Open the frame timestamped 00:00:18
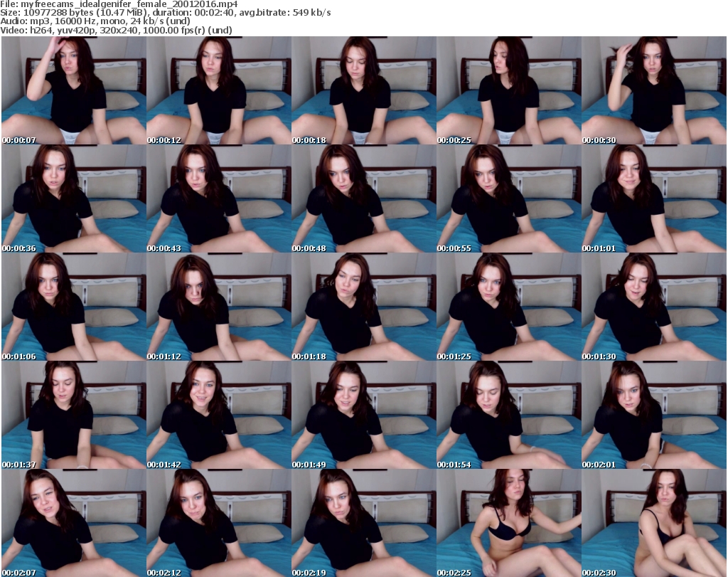Screen dimensions: 728x577 click(x=364, y=90)
